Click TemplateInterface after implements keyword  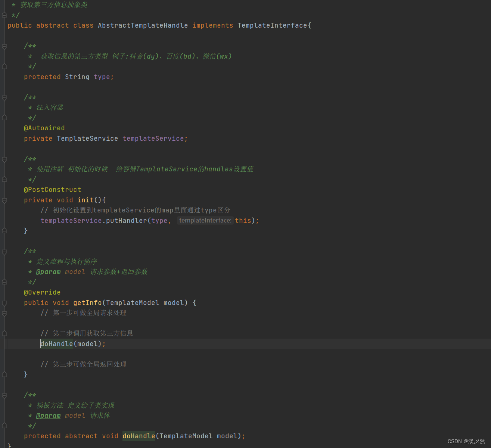coord(273,25)
